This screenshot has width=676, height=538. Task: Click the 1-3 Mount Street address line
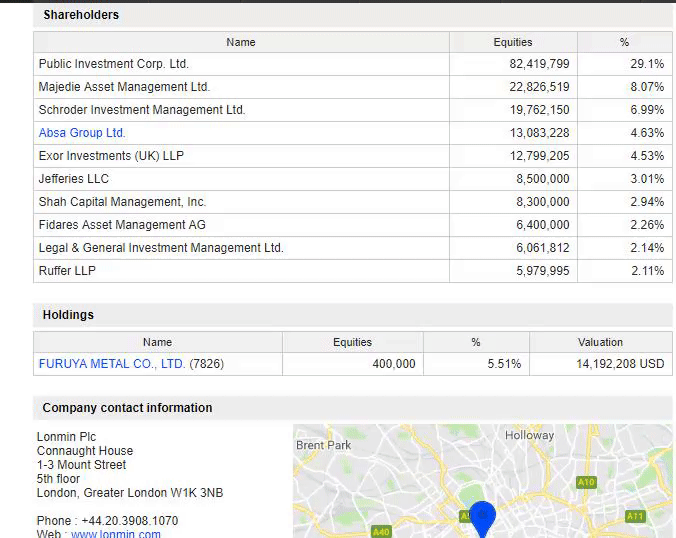pos(81,465)
